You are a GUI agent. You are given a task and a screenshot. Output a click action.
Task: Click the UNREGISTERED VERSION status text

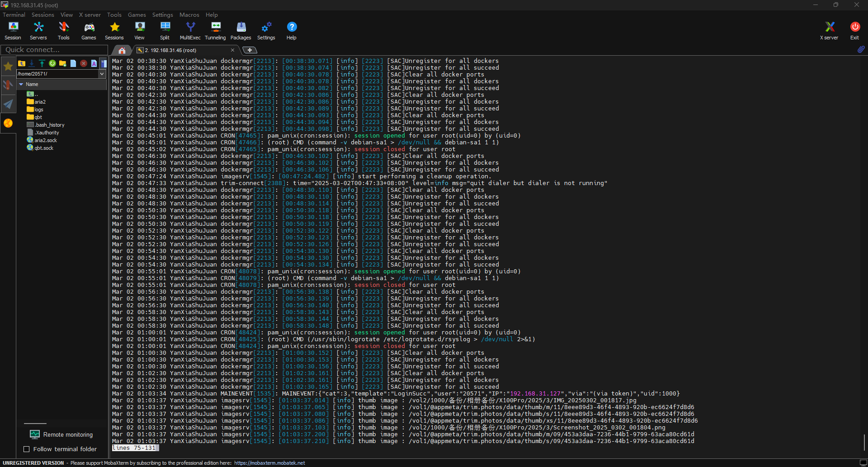click(x=33, y=463)
